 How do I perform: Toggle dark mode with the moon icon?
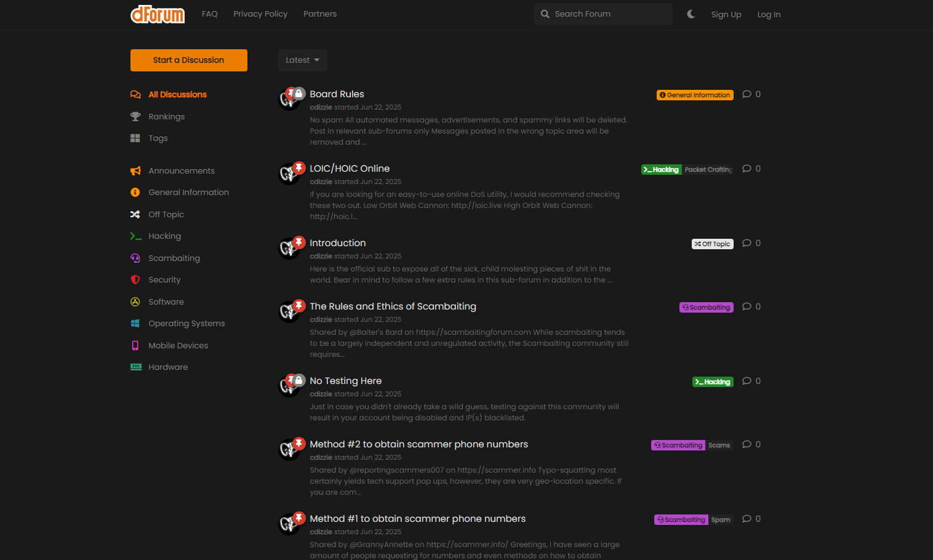tap(691, 14)
